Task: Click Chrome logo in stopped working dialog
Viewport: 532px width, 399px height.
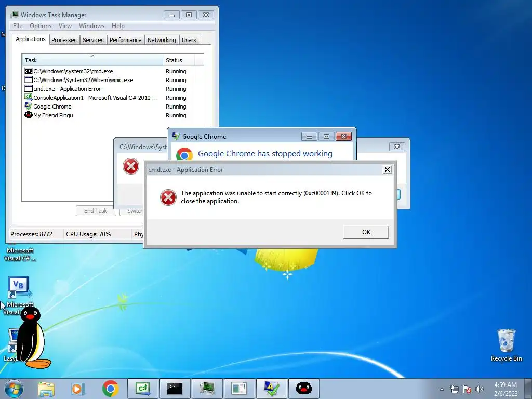Action: click(184, 154)
